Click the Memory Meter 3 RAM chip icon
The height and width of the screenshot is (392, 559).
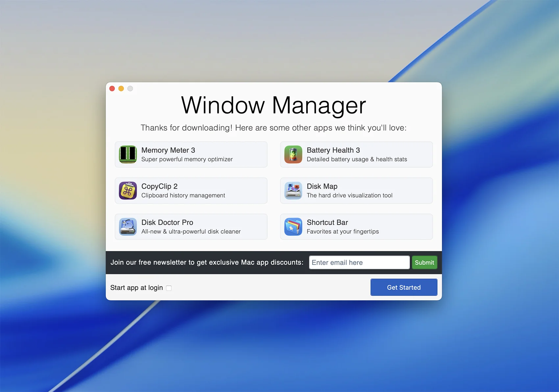[x=128, y=154]
